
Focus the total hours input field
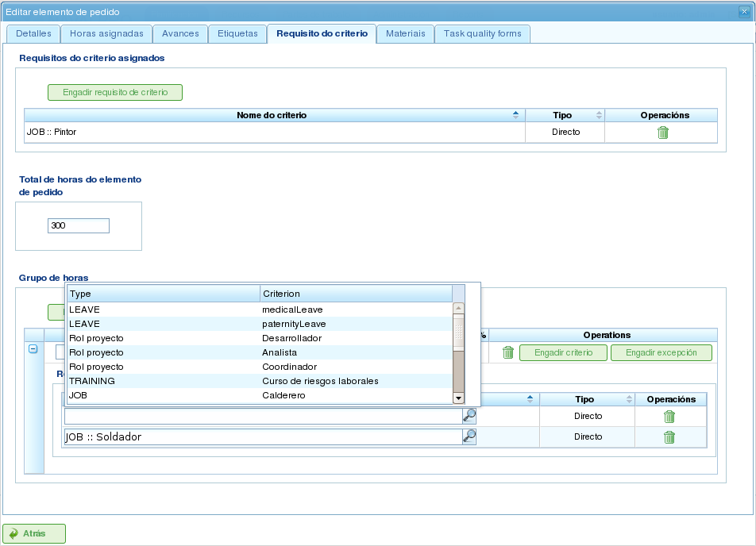(79, 226)
